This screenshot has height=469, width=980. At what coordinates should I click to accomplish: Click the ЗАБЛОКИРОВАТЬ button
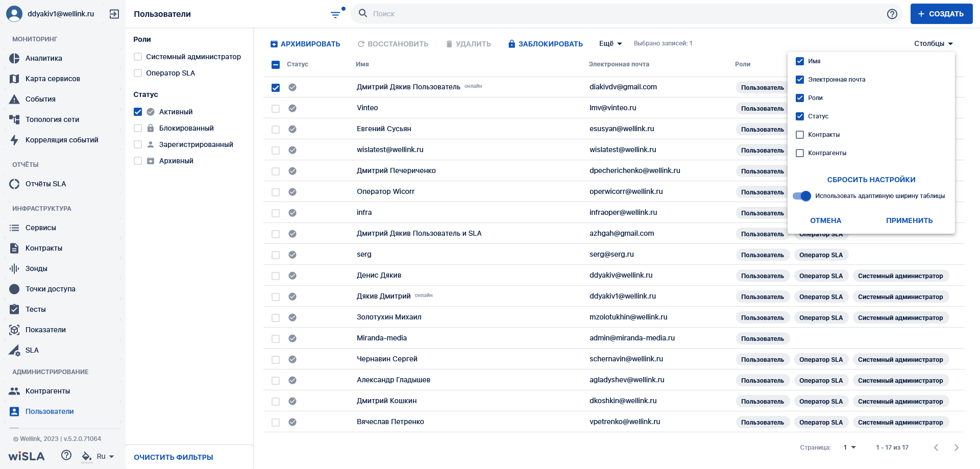tap(545, 44)
